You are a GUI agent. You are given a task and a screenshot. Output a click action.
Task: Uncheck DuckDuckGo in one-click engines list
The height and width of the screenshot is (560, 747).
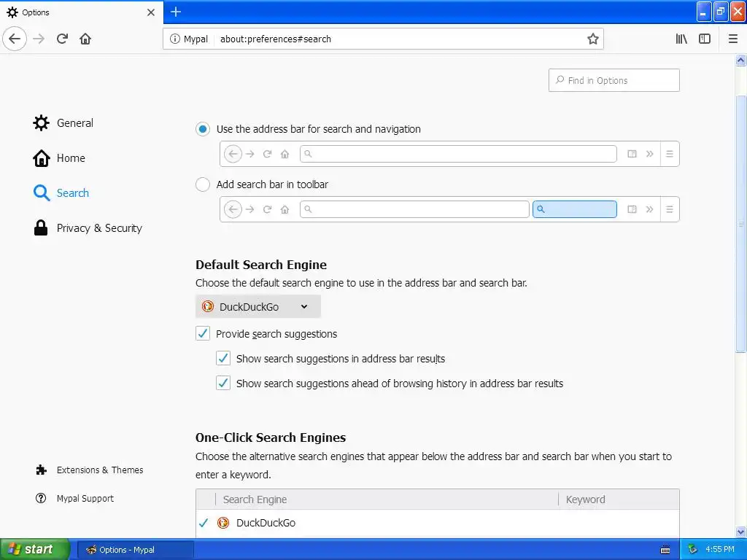coord(204,523)
